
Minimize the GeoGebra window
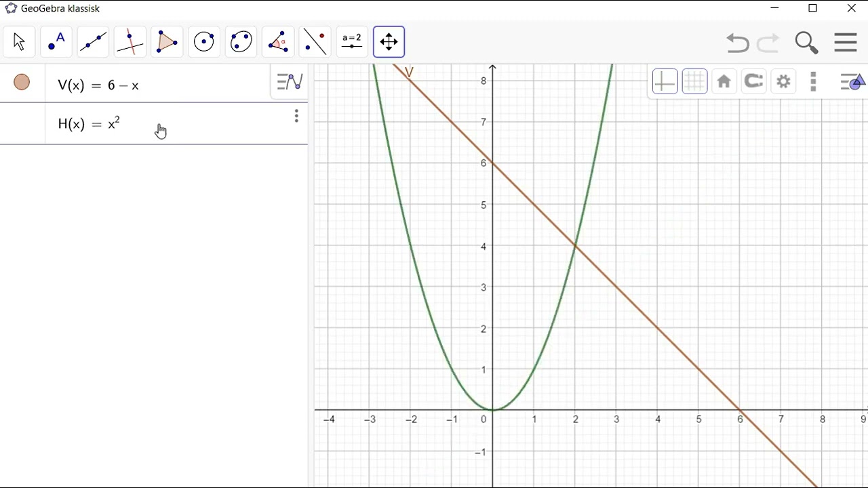pyautogui.click(x=774, y=9)
